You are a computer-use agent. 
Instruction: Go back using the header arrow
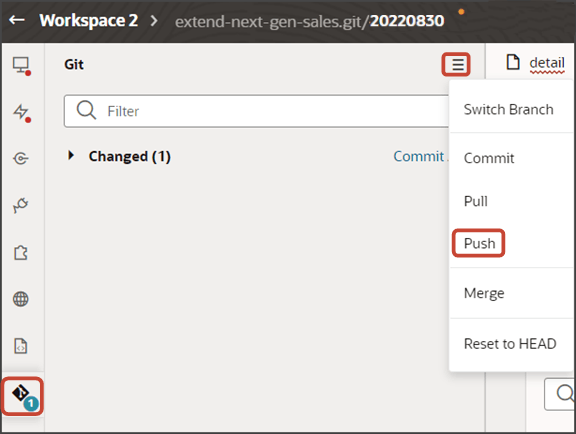(17, 20)
